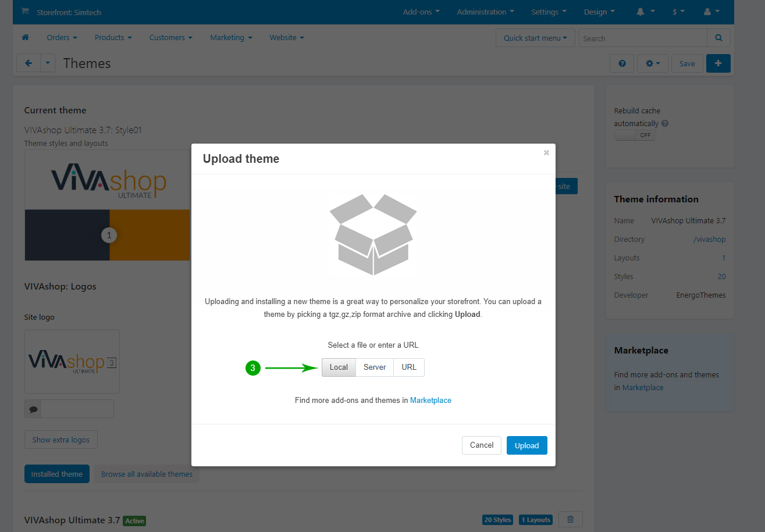Image resolution: width=765 pixels, height=532 pixels.
Task: Click the Layouts count value 1
Action: [724, 258]
